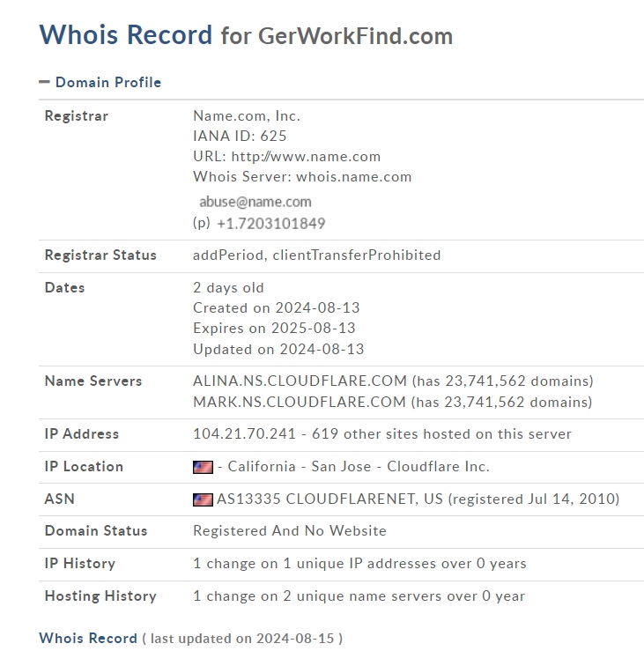644x651 pixels.
Task: Click the Name Servers row label
Action: [93, 381]
